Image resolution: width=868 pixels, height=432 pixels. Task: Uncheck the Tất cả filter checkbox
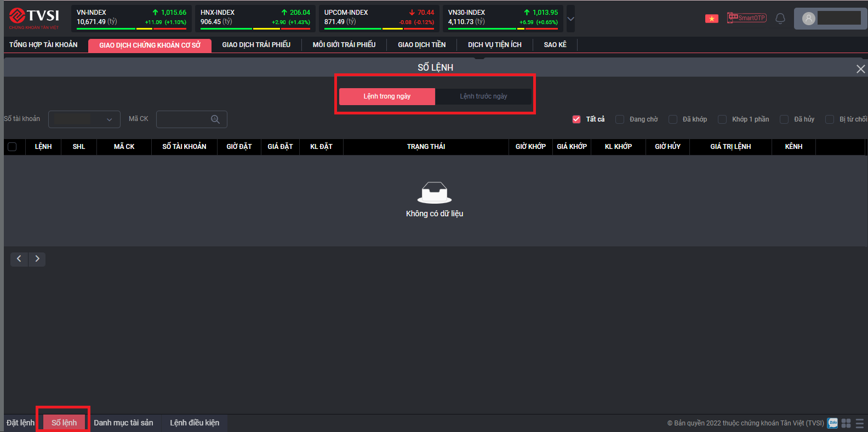pyautogui.click(x=576, y=119)
